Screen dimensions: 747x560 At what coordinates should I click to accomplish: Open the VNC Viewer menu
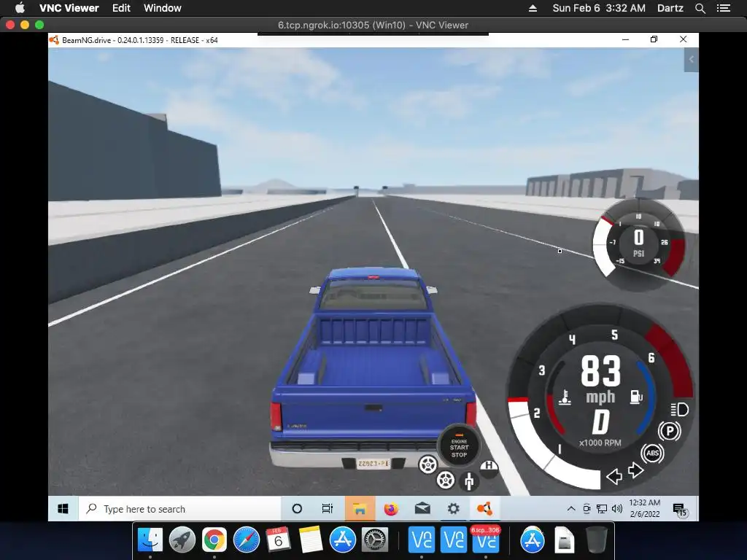tap(69, 8)
